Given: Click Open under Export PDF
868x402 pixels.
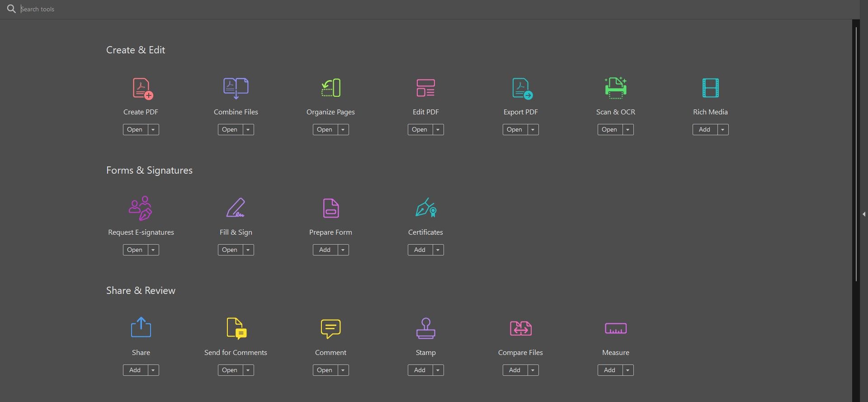Looking at the screenshot, I should [x=515, y=130].
